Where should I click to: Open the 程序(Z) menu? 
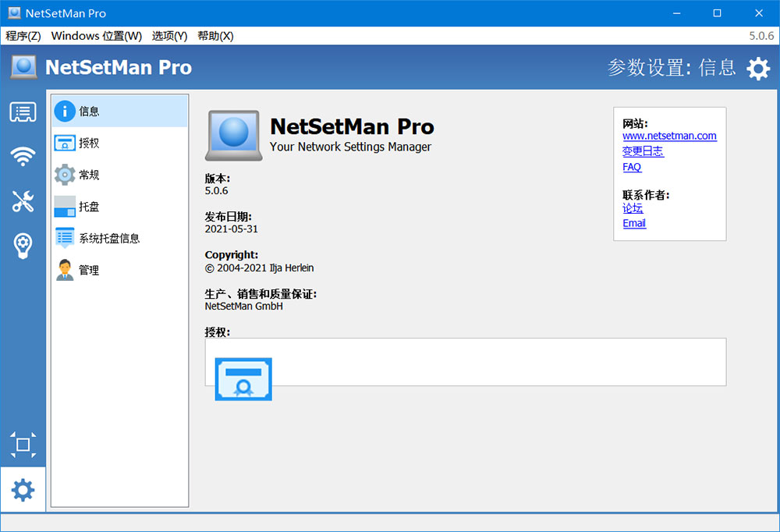point(23,35)
